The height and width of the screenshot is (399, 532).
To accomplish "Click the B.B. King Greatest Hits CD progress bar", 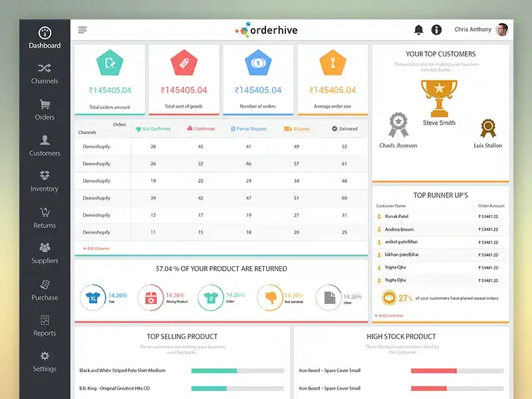I will [x=237, y=388].
